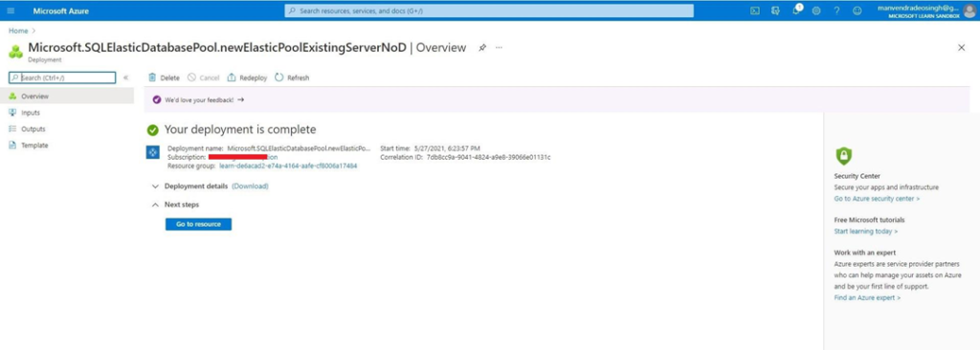Screen dimensions: 980x350
Task: Click the We'd love your feedback text
Action: pyautogui.click(x=199, y=99)
